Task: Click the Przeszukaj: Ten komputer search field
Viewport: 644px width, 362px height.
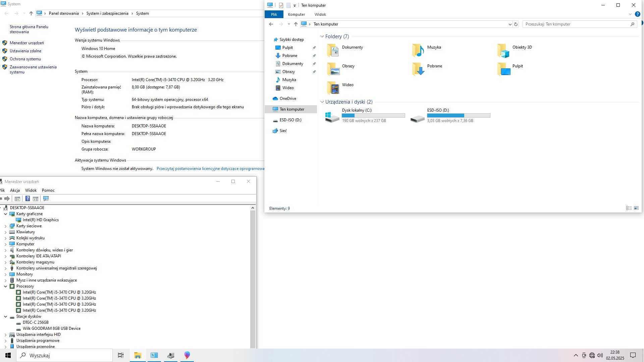Action: (x=580, y=24)
